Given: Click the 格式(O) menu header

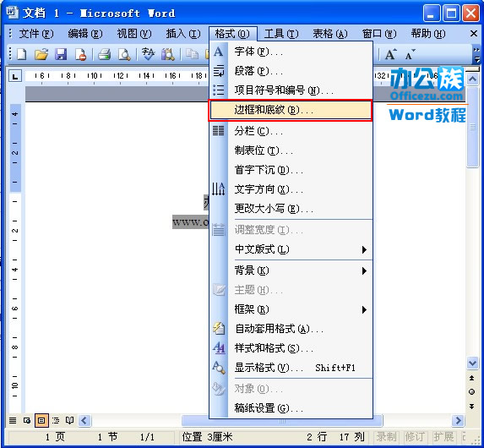Looking at the screenshot, I should tap(232, 33).
